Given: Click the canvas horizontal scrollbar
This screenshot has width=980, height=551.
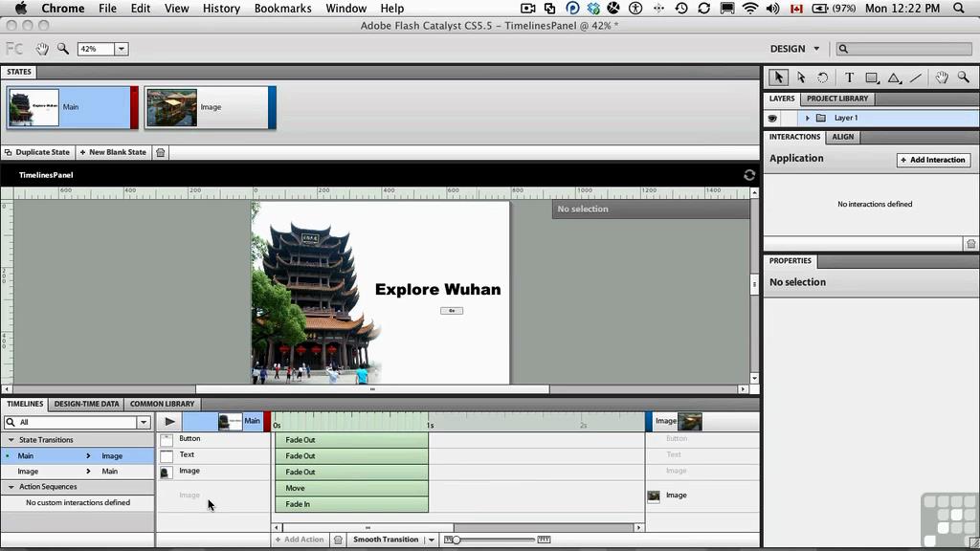Looking at the screenshot, I should point(372,389).
